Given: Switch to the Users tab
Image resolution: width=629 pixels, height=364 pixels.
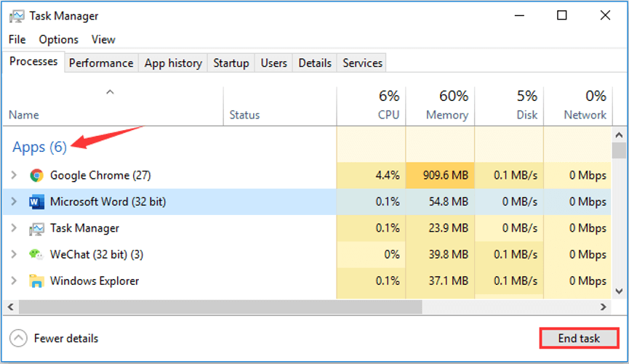Looking at the screenshot, I should tap(274, 63).
